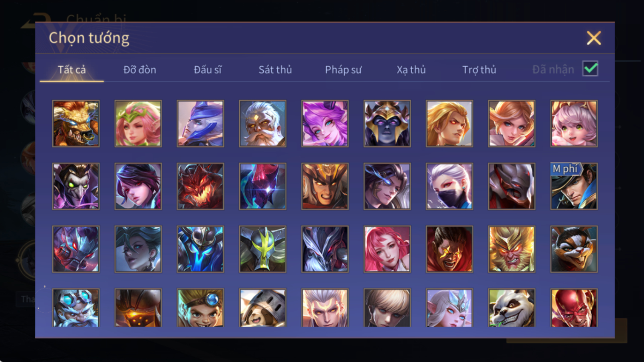Open the Đấu sĩ tab
644x362 pixels.
208,70
